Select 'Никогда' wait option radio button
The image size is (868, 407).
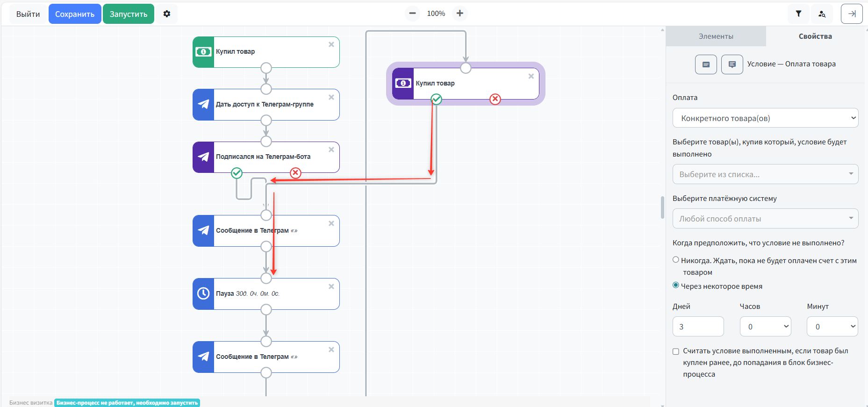[676, 260]
